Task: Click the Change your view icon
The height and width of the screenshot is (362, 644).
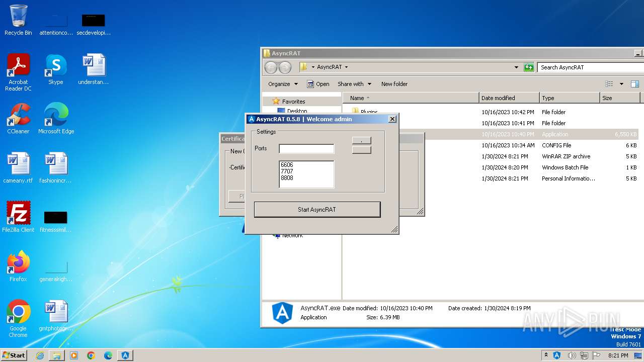Action: coord(609,84)
